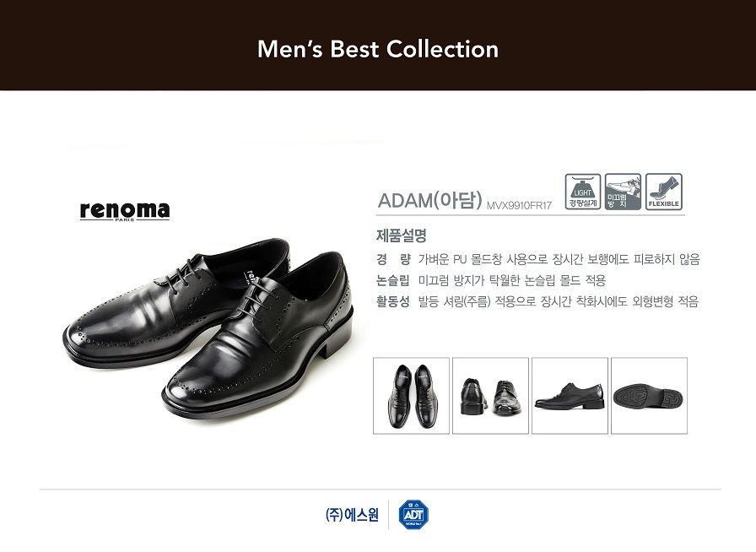Click the renoma Paris brand logo

click(x=125, y=211)
